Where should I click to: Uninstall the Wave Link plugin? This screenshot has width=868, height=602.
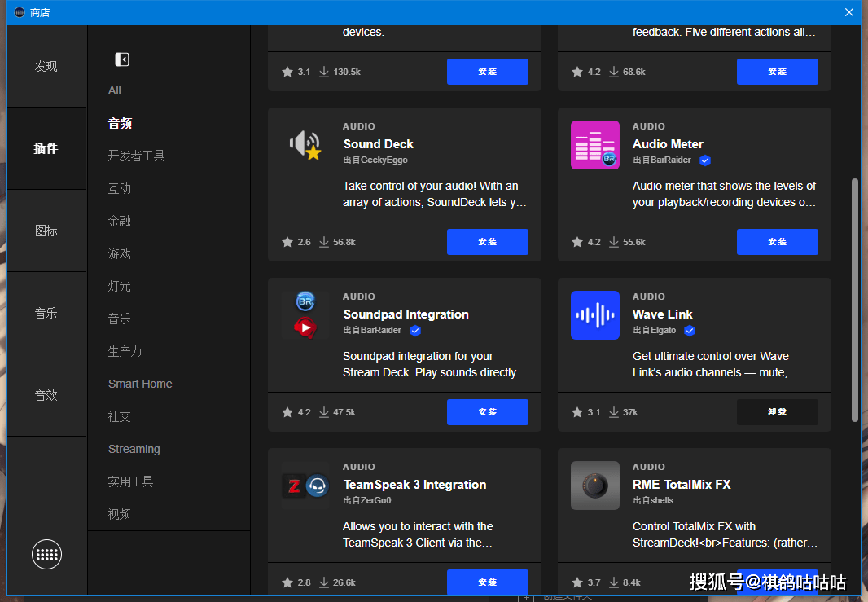coord(778,412)
